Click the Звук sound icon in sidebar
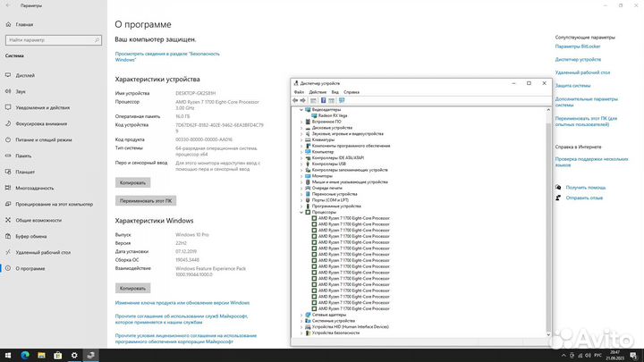 tap(8, 91)
